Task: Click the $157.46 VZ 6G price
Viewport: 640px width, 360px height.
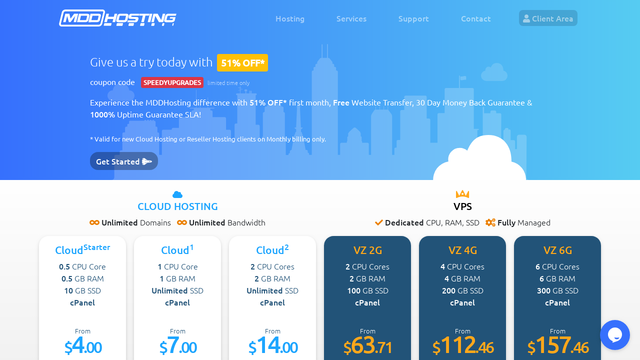Action: tap(558, 346)
